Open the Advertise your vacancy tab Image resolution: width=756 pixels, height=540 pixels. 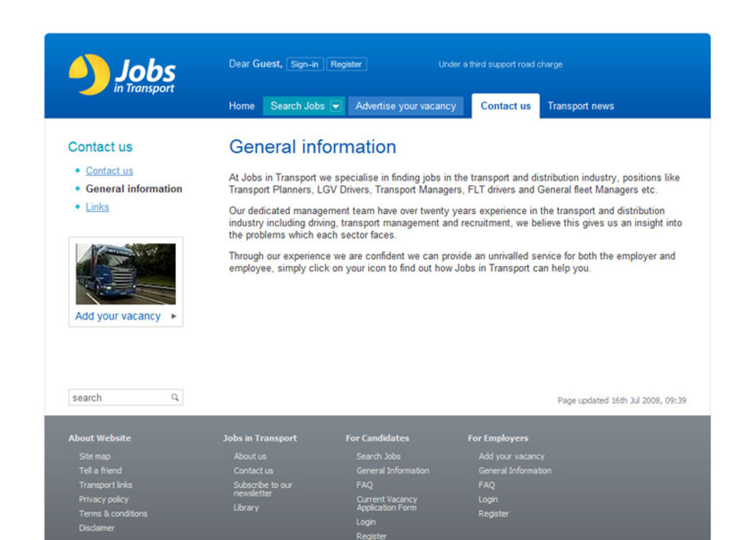[x=406, y=106]
